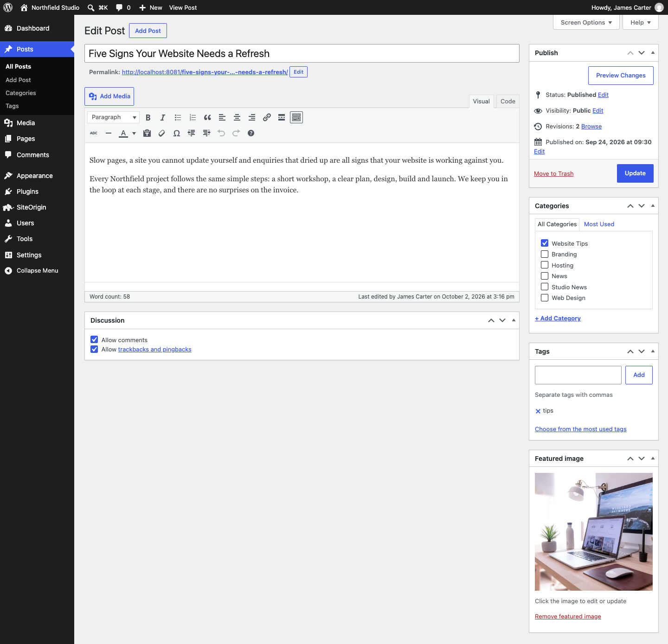Screen dimensions: 668x644
Task: Collapse the Discussion panel toggle triangle
Action: pos(514,320)
